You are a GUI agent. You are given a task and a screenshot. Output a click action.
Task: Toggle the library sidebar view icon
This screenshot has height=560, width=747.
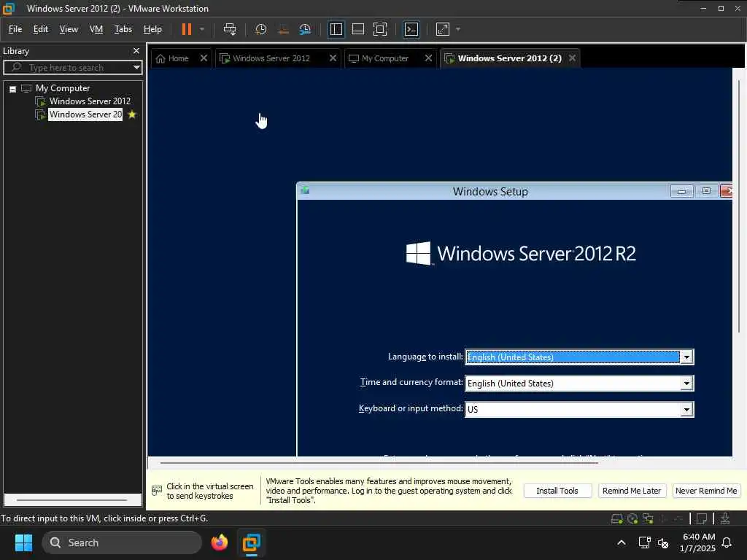(x=336, y=29)
